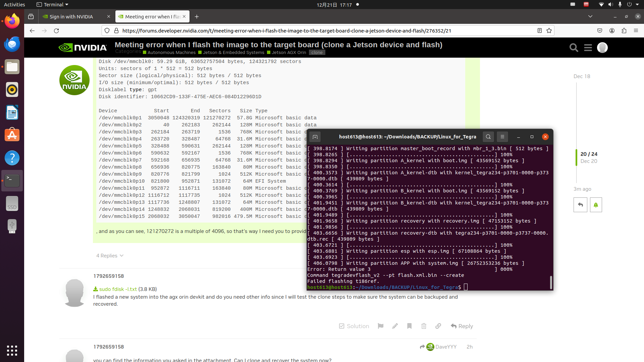Open the forum hamburger menu icon
Image resolution: width=644 pixels, height=362 pixels.
588,48
